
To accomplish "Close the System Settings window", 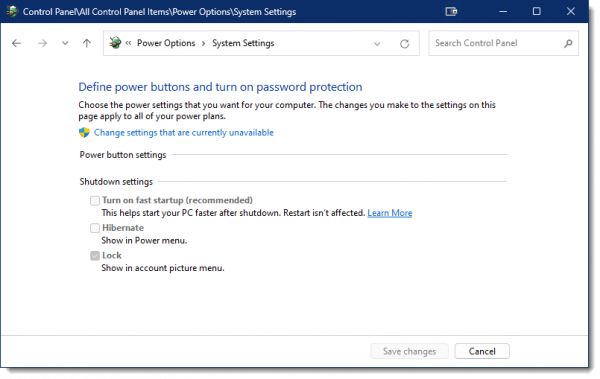I will click(571, 11).
